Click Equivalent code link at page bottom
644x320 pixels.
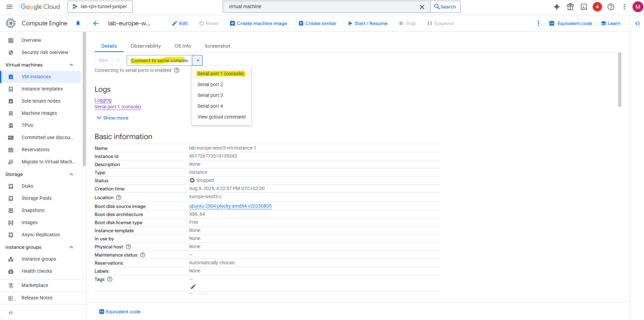click(120, 312)
